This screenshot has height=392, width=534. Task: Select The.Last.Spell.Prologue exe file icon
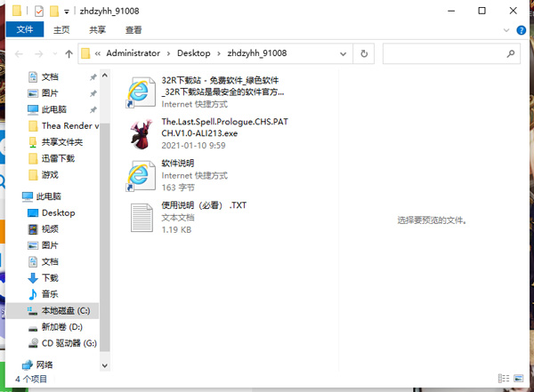pyautogui.click(x=142, y=133)
